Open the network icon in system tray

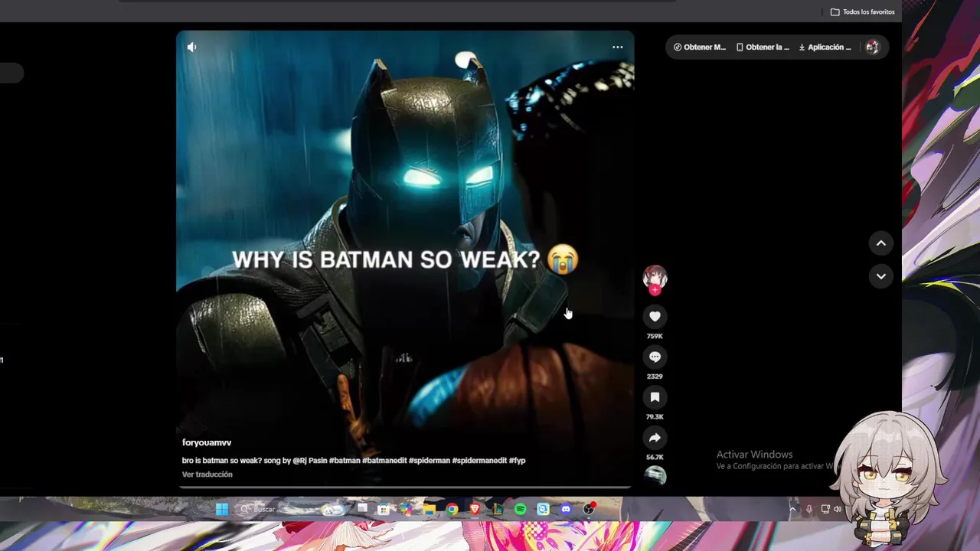tap(825, 509)
